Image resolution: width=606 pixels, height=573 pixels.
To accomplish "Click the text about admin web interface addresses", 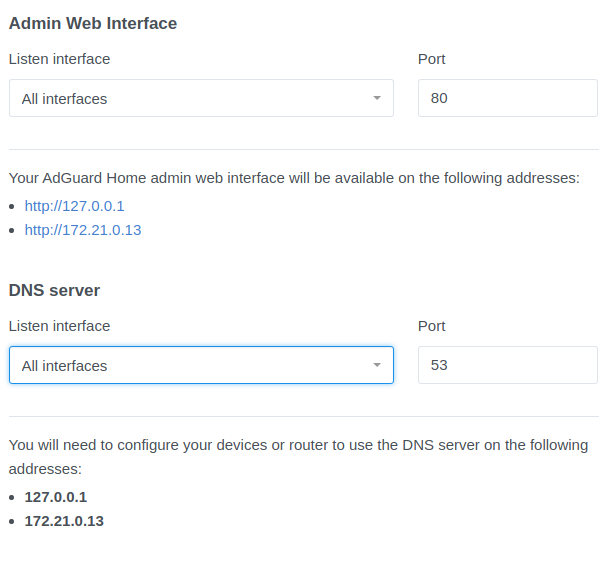I will [x=294, y=178].
